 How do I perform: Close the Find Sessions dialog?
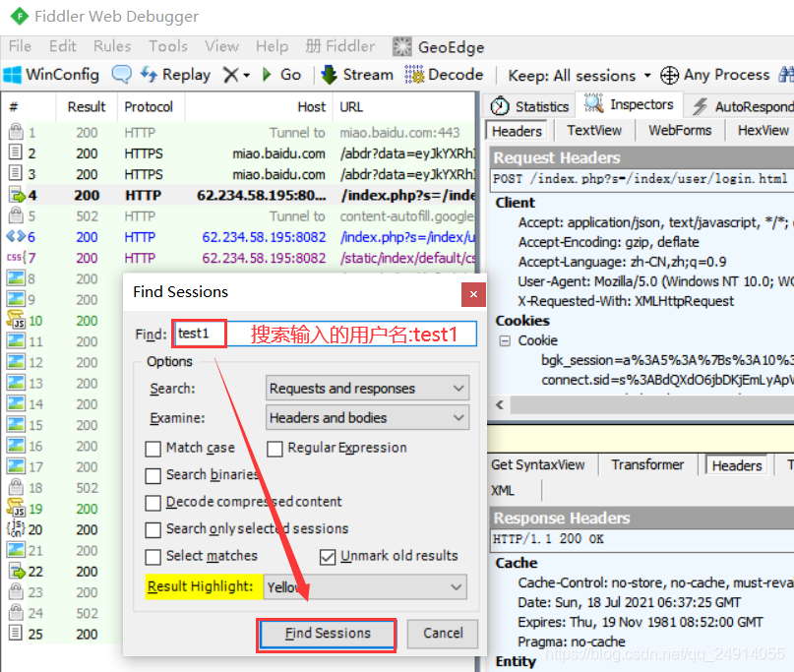(473, 294)
